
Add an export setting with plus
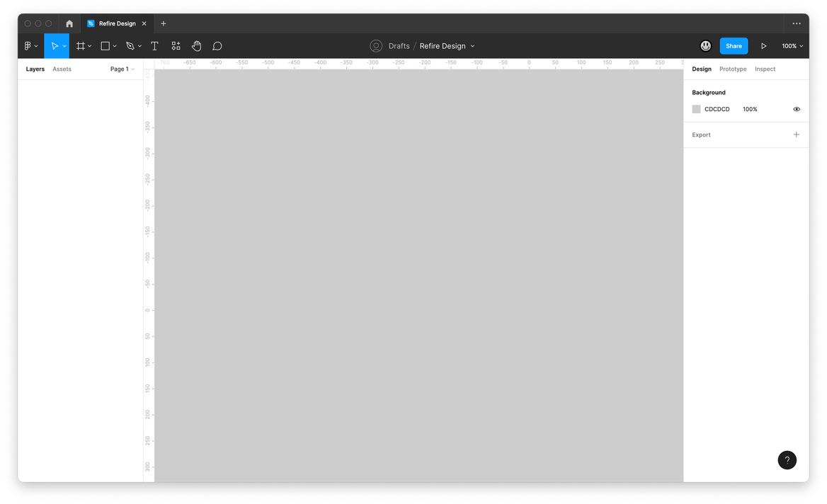pos(797,134)
